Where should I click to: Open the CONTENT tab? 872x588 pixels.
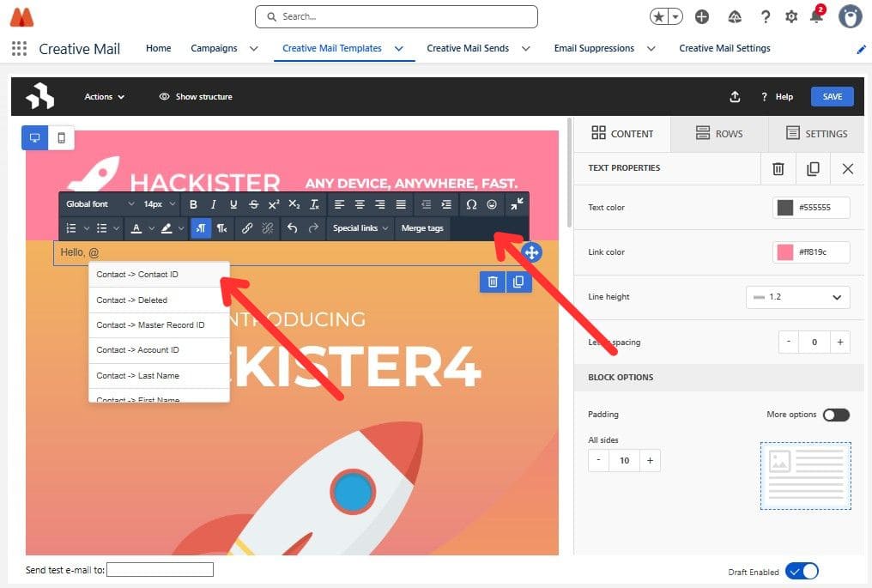(621, 134)
